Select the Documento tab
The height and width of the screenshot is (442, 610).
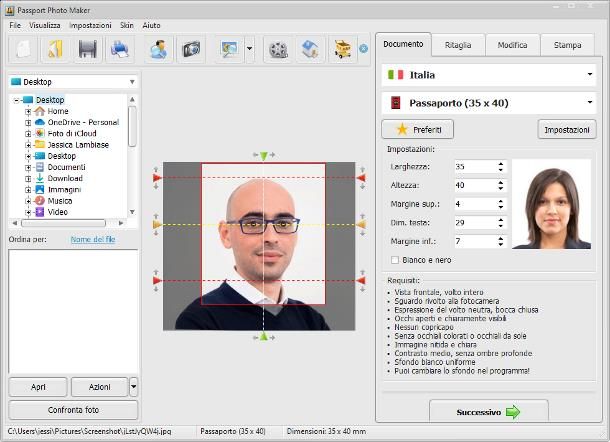[403, 44]
